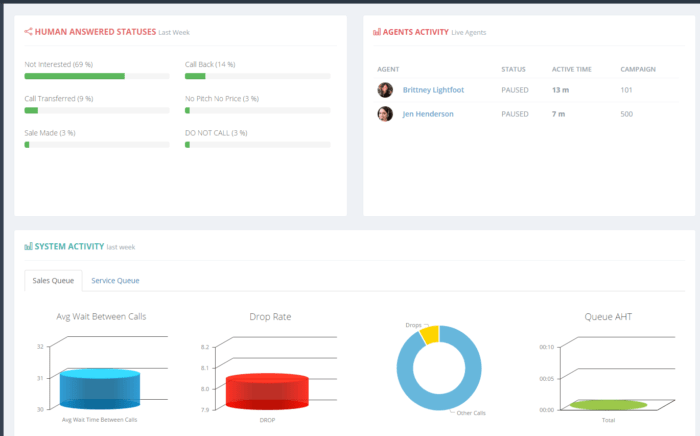The height and width of the screenshot is (436, 700).
Task: Click campaign number 500
Action: click(626, 114)
